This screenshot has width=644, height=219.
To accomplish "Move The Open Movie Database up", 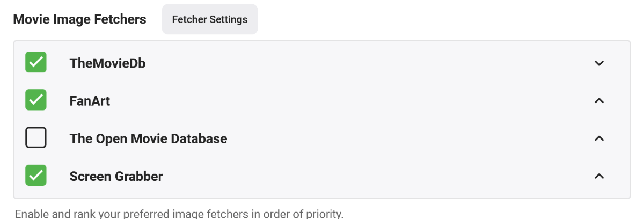I will pyautogui.click(x=599, y=138).
